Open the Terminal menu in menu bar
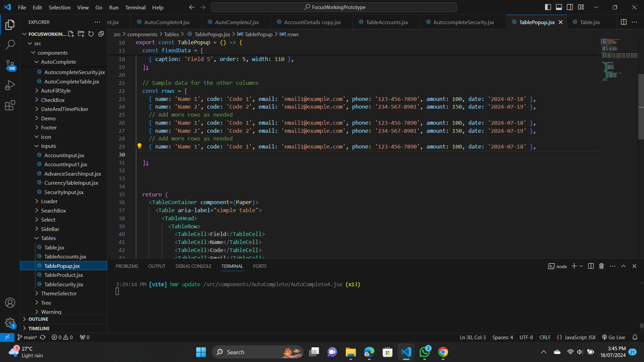The image size is (644, 362). (135, 7)
